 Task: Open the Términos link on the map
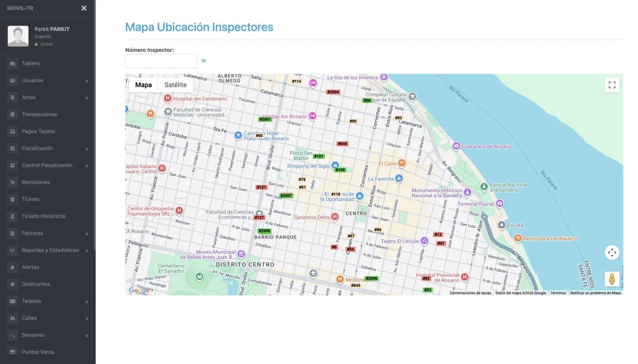click(558, 293)
